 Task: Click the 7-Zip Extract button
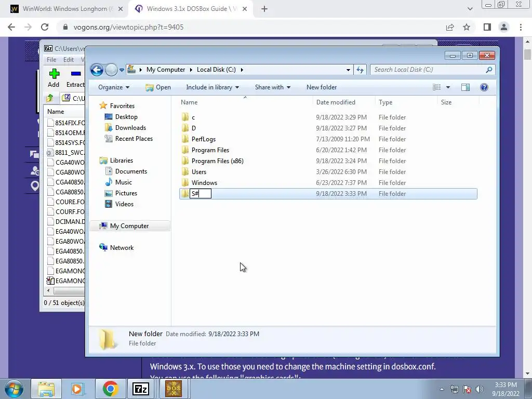pyautogui.click(x=75, y=78)
